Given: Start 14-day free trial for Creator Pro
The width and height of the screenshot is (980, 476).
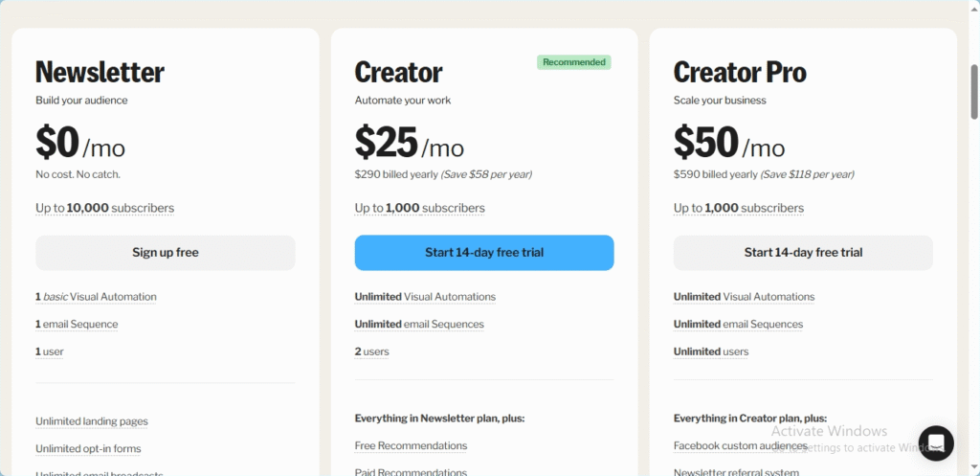Looking at the screenshot, I should pos(803,253).
